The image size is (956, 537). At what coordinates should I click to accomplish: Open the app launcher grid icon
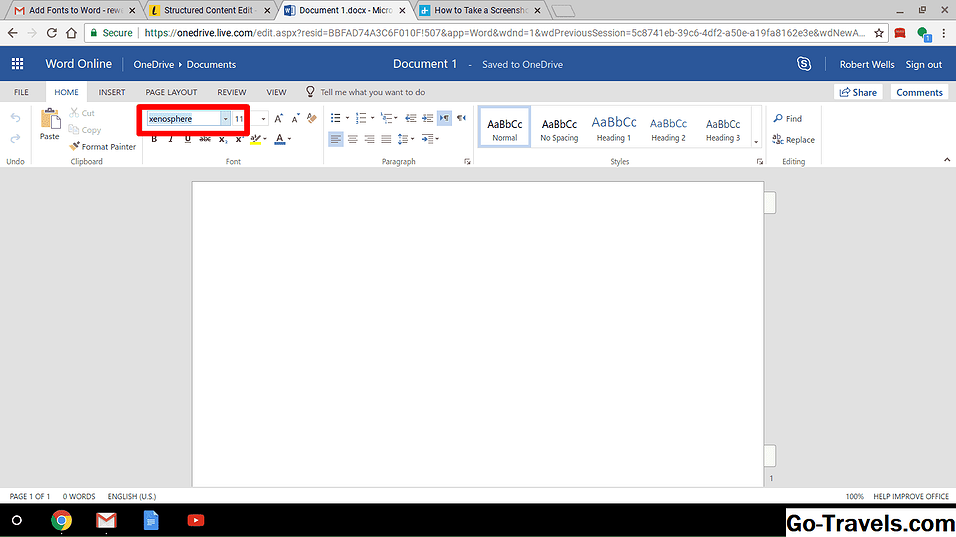17,64
